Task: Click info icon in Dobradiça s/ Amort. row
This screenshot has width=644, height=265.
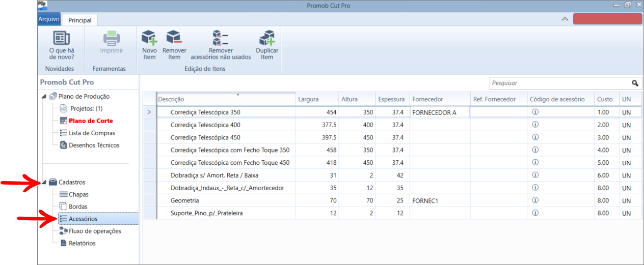Action: [535, 175]
